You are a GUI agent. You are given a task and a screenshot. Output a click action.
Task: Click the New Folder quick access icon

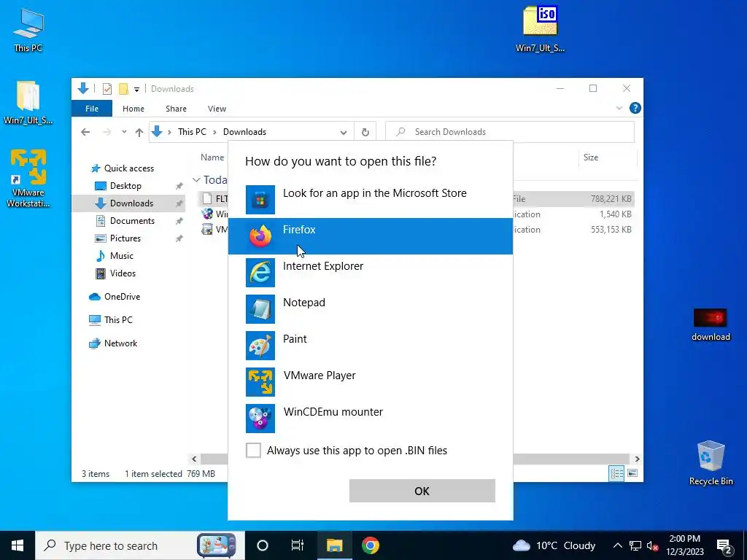click(x=123, y=88)
